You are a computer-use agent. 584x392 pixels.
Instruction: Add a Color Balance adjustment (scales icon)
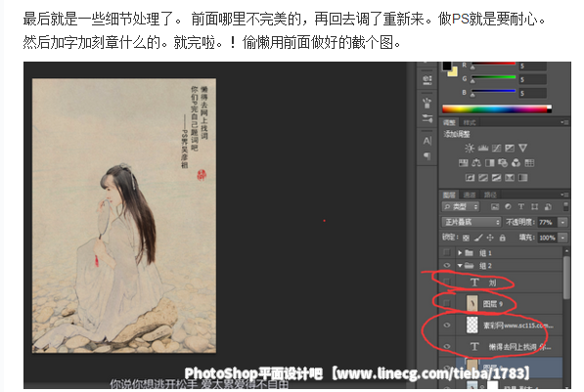click(x=476, y=162)
